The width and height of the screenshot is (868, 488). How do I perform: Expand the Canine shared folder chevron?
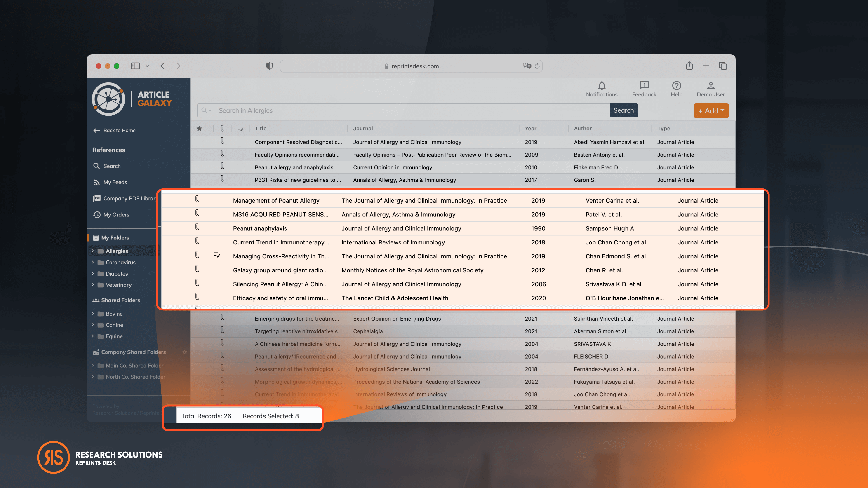(93, 325)
